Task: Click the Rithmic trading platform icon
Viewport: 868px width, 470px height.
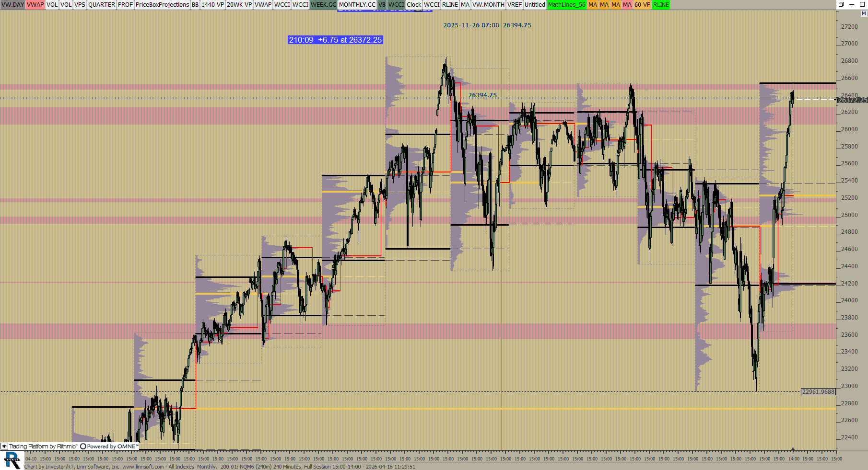Action: (x=4, y=447)
